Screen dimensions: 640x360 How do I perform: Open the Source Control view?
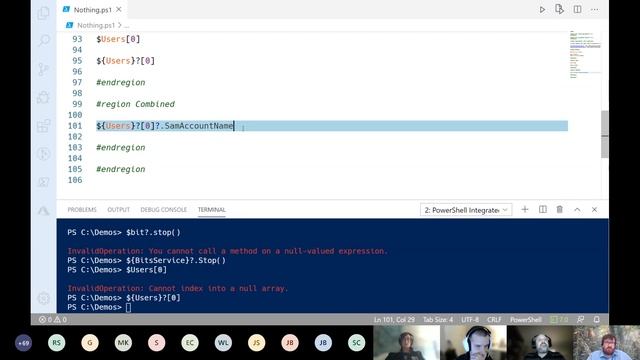point(43,69)
